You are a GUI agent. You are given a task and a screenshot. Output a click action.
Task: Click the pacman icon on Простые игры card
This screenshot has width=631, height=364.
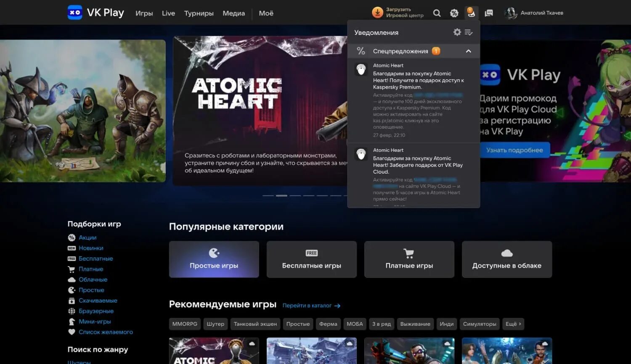(x=214, y=253)
